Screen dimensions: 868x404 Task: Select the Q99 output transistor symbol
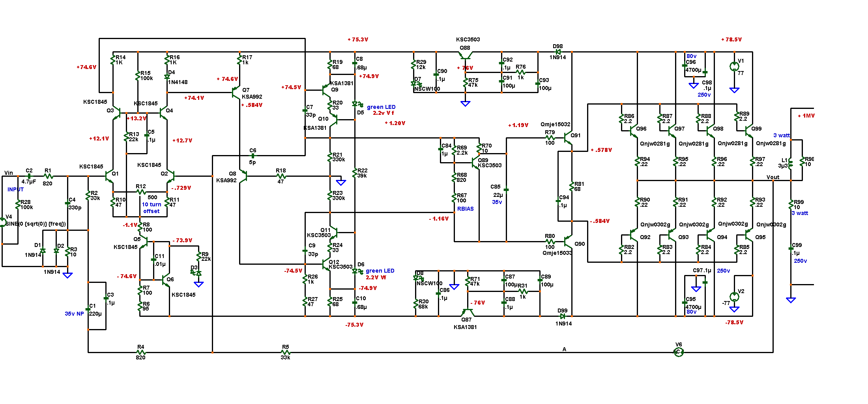coord(748,130)
